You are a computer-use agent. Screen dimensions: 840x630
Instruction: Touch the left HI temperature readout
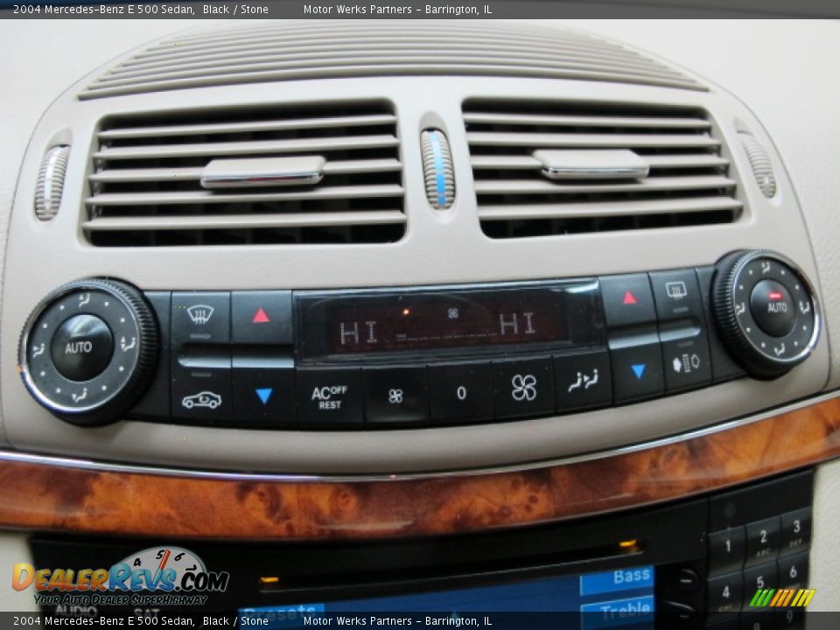pyautogui.click(x=358, y=332)
